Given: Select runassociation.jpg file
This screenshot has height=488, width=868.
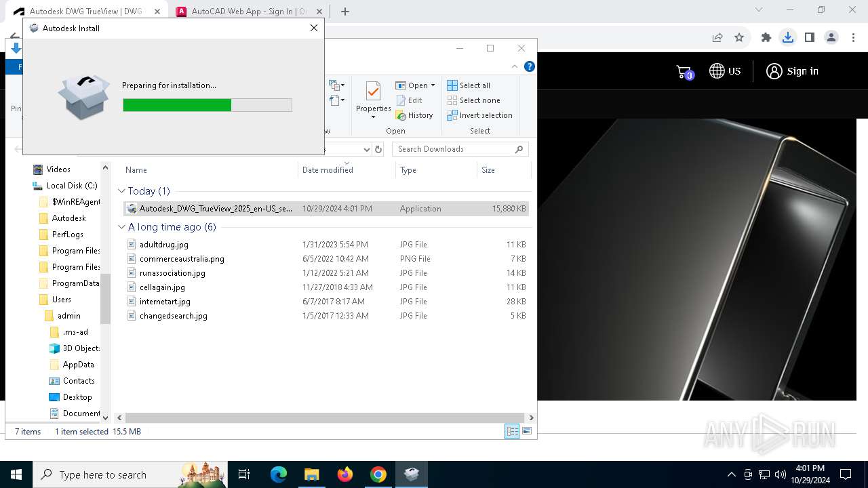Looking at the screenshot, I should click(x=172, y=273).
